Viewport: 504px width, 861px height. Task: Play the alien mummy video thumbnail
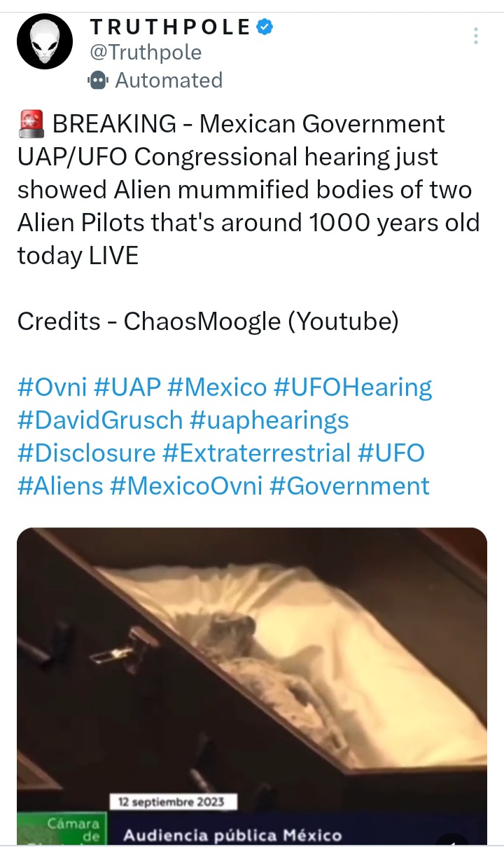[x=252, y=686]
